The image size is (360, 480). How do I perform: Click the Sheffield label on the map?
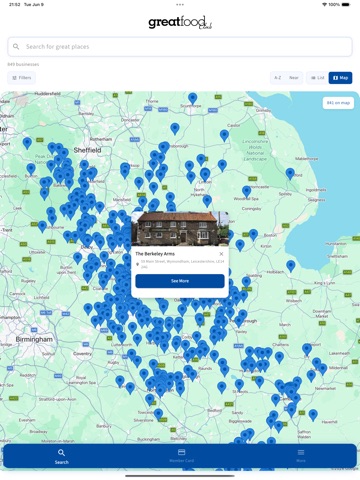pos(87,150)
